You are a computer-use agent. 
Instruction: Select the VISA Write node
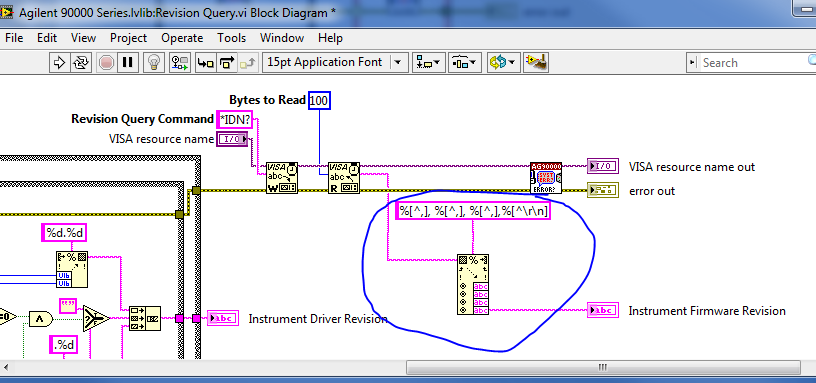[x=282, y=178]
